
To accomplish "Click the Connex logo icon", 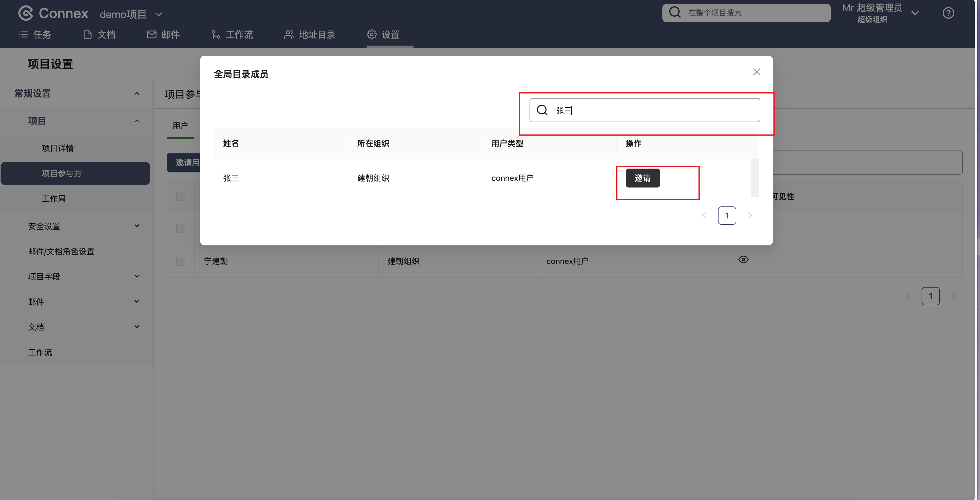I will (26, 13).
